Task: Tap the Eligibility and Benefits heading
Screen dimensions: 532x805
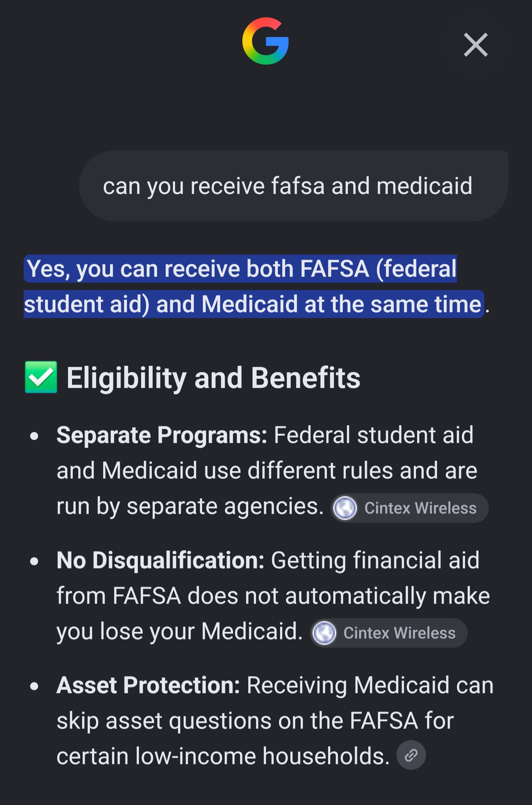Action: [x=213, y=378]
